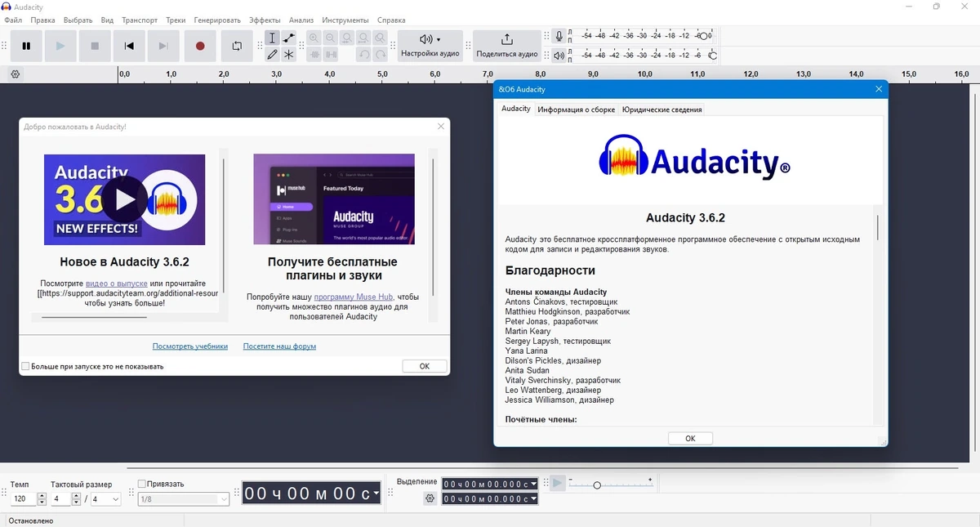
Task: Open the Посетите наш форум link
Action: point(279,346)
